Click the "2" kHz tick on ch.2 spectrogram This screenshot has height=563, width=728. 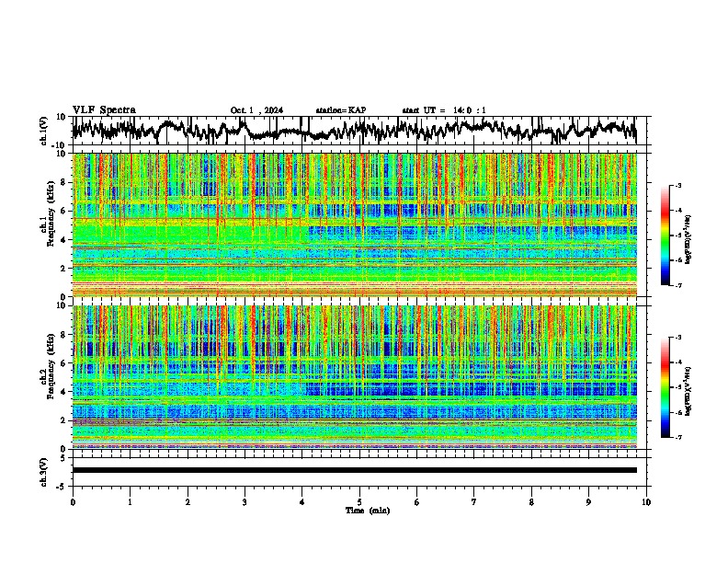(63, 420)
